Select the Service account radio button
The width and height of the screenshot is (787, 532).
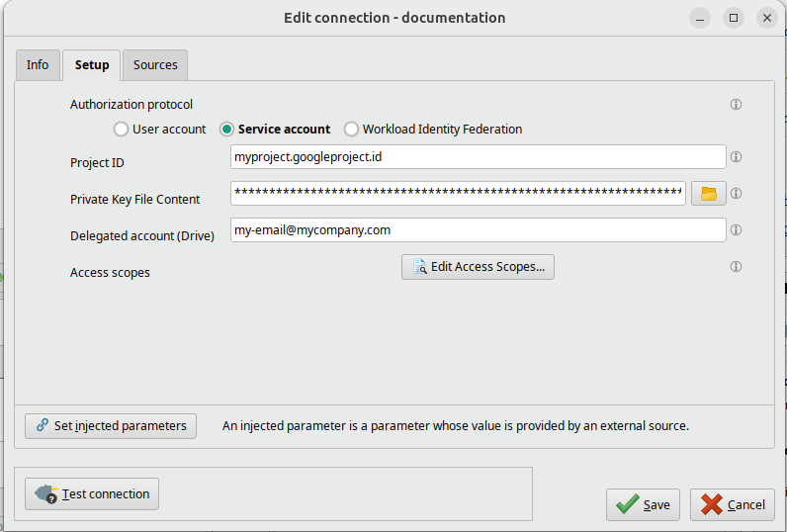tap(227, 130)
